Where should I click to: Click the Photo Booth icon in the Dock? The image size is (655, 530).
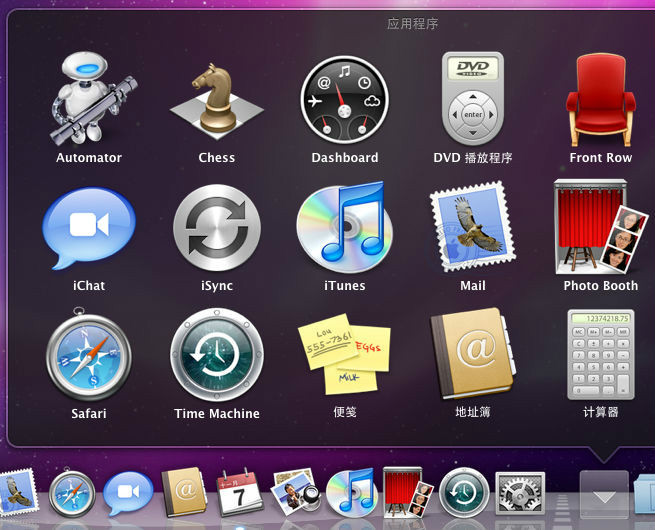407,493
